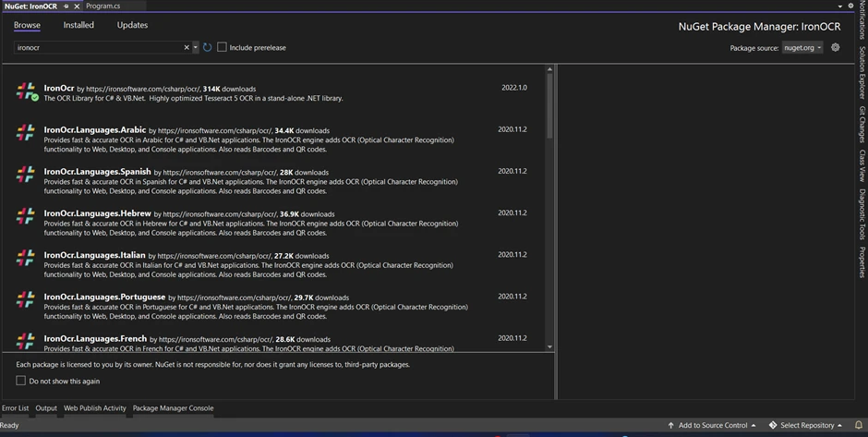Click the IronOcr.Languages.Hebrew package icon

(x=26, y=216)
